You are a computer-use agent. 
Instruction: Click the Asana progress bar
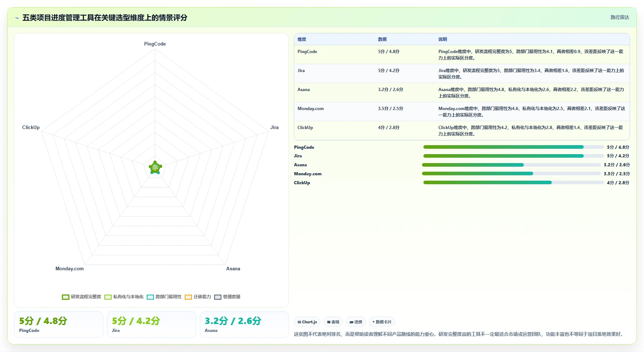click(x=511, y=165)
